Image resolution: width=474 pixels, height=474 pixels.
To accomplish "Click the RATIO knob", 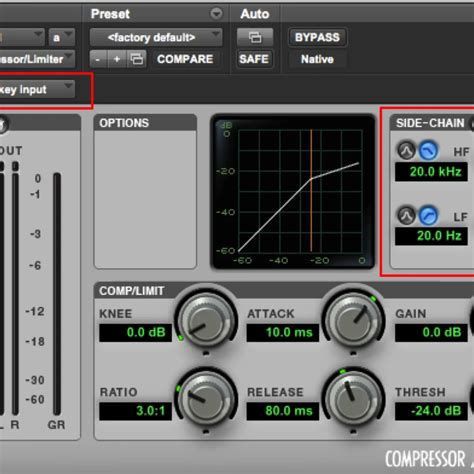I will [x=206, y=399].
